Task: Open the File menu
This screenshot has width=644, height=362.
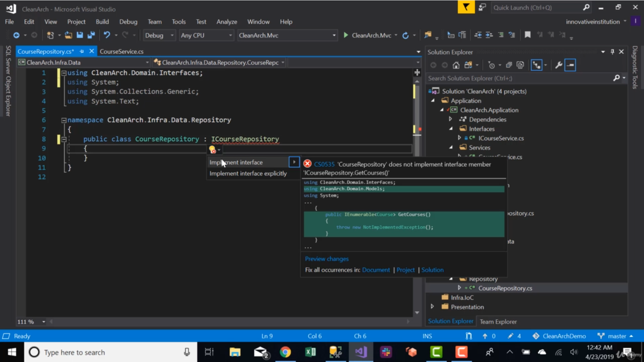Action: click(10, 22)
